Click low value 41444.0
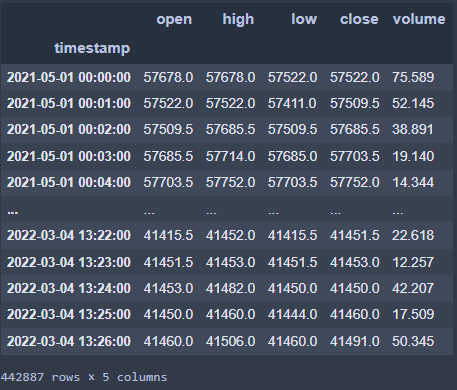The height and width of the screenshot is (390, 457). pyautogui.click(x=292, y=314)
